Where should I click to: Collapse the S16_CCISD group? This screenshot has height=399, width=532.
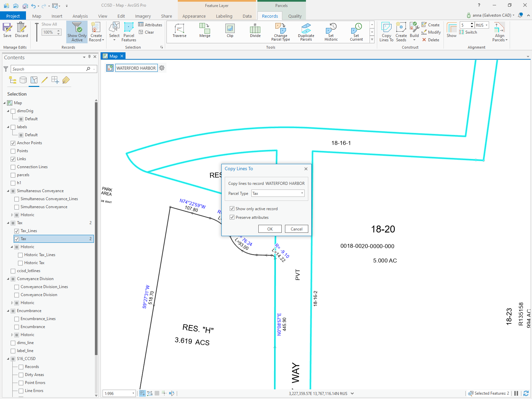point(8,359)
